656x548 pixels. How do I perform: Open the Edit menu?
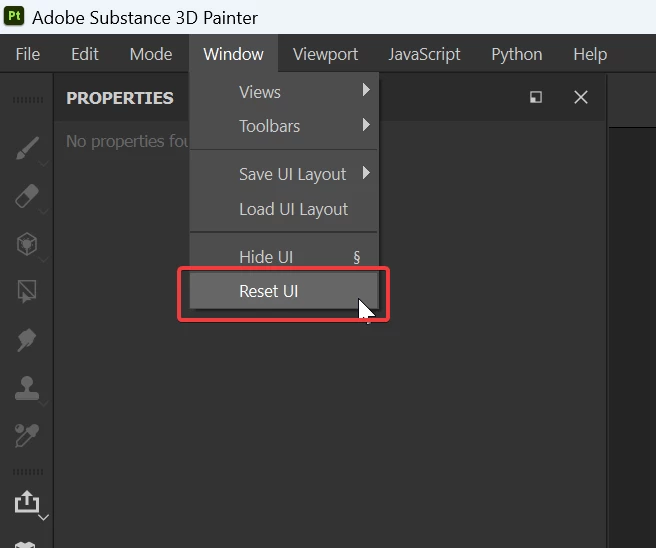pyautogui.click(x=85, y=54)
